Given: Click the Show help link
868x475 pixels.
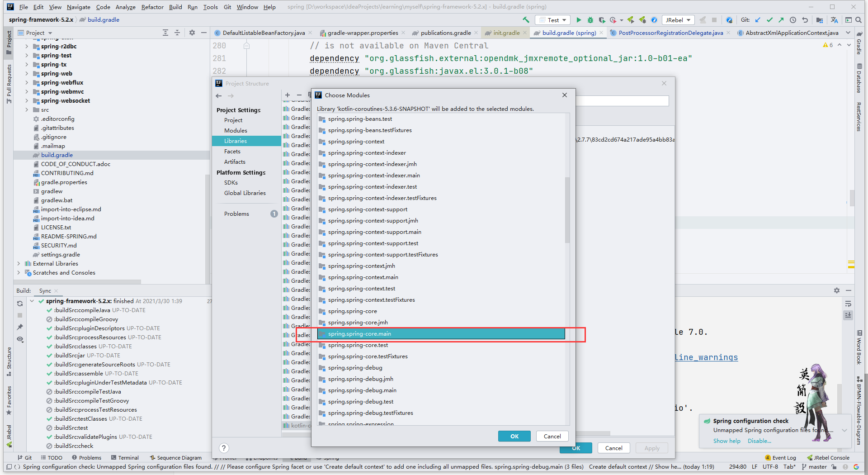Looking at the screenshot, I should point(726,441).
